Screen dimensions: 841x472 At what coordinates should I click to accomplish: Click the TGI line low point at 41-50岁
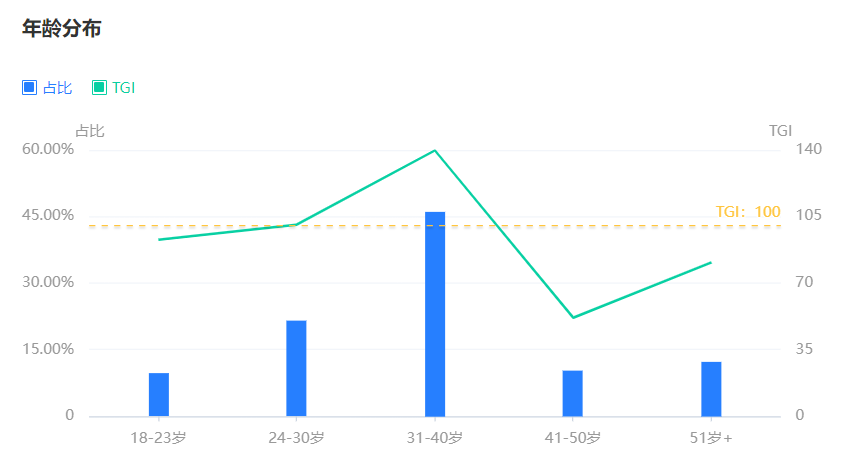(573, 318)
